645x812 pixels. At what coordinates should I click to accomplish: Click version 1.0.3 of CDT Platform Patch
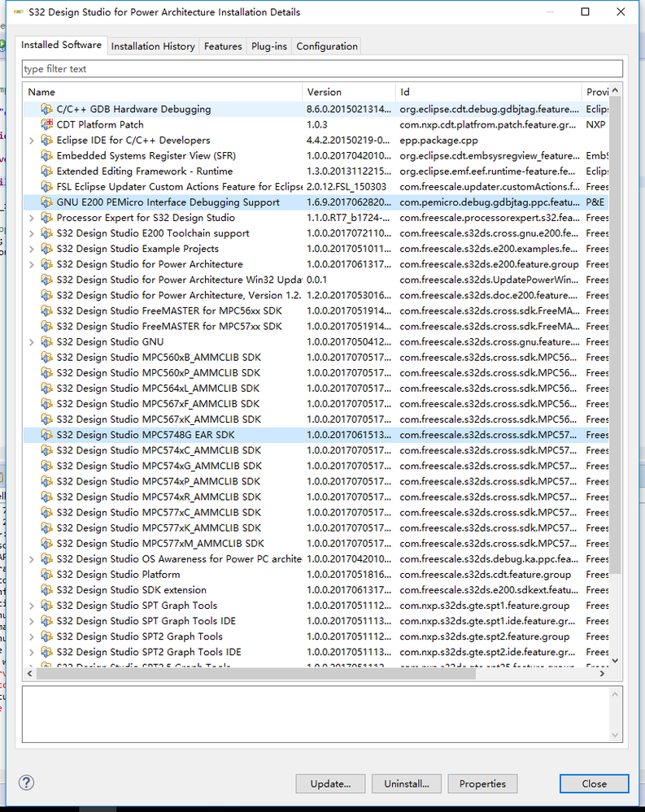[x=317, y=125]
